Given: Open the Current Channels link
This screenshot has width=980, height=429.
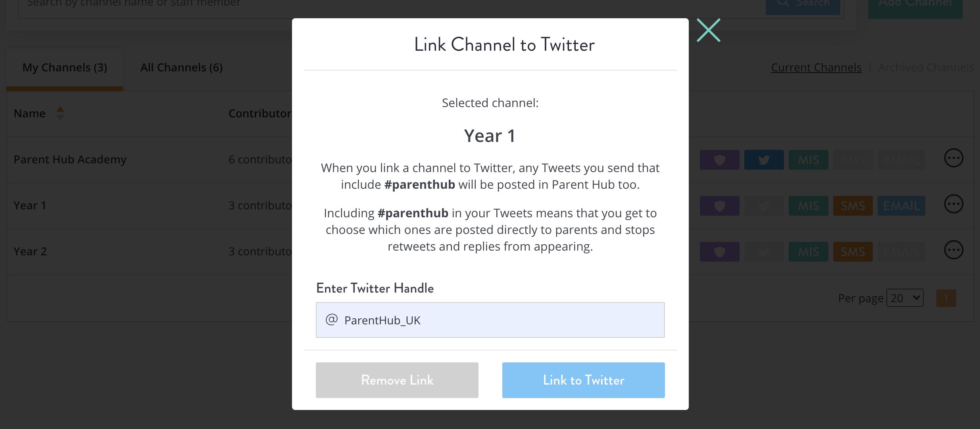Looking at the screenshot, I should [x=816, y=68].
